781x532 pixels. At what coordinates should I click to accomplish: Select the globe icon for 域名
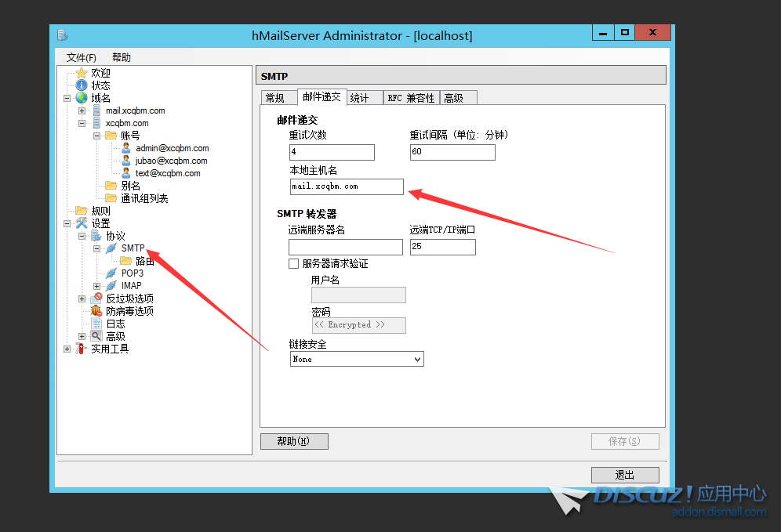[x=82, y=98]
